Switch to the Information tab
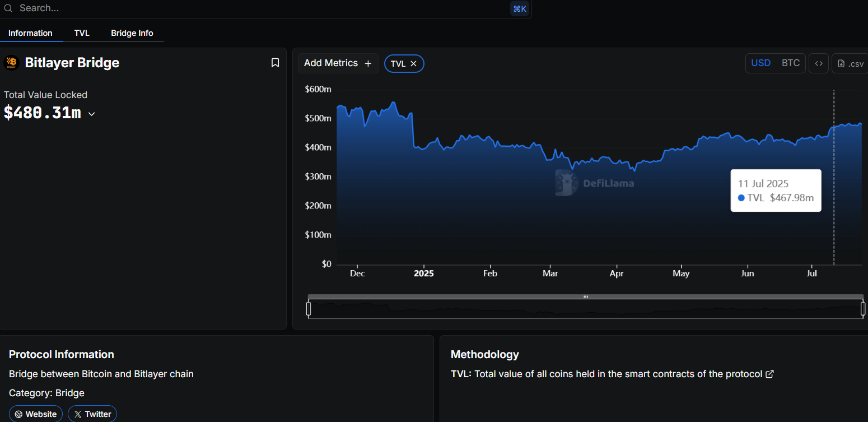Screen dimensions: 868x422 (x=30, y=33)
